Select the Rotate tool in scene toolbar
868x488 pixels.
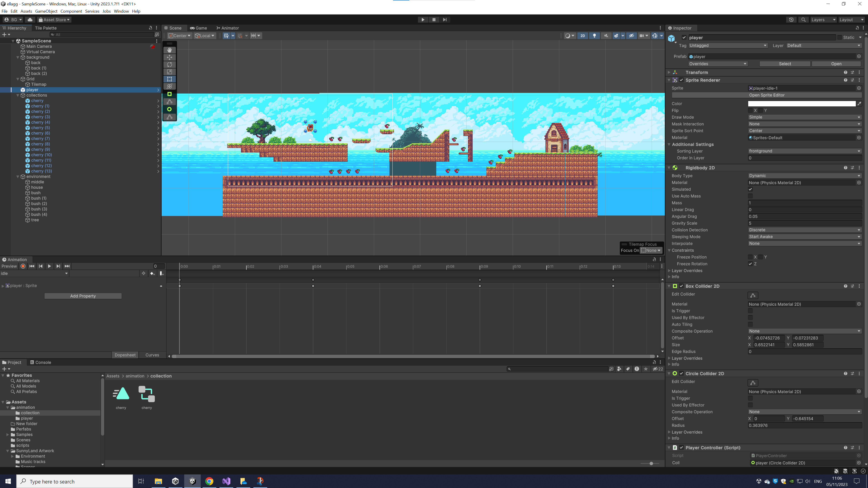coord(170,65)
